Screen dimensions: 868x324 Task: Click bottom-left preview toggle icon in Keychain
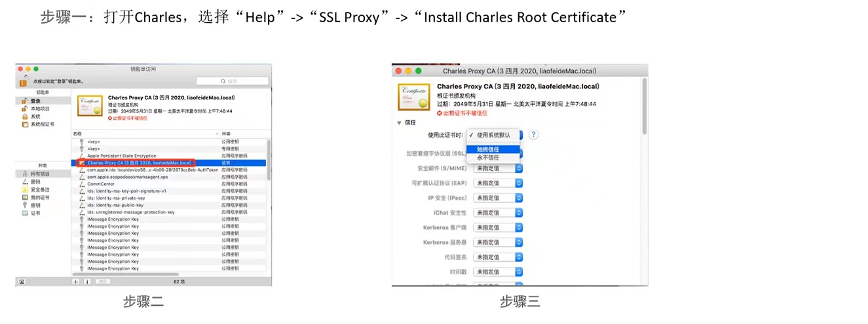point(22,281)
